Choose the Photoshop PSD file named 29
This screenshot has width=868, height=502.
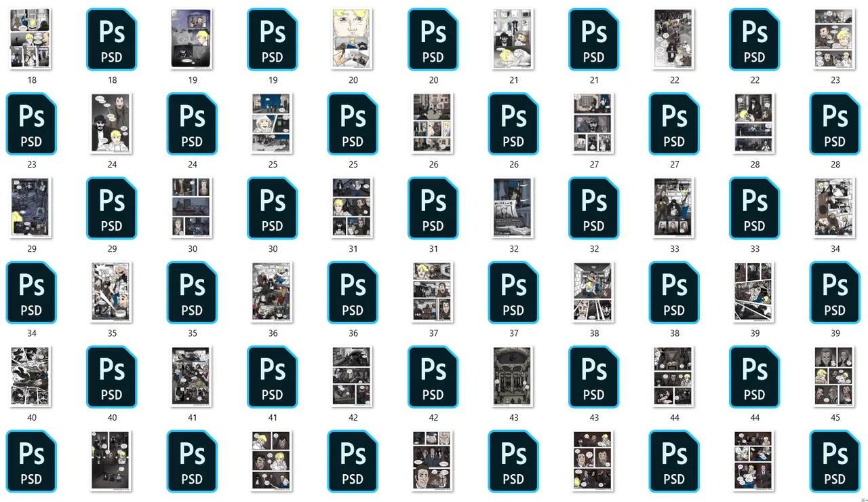[112, 208]
